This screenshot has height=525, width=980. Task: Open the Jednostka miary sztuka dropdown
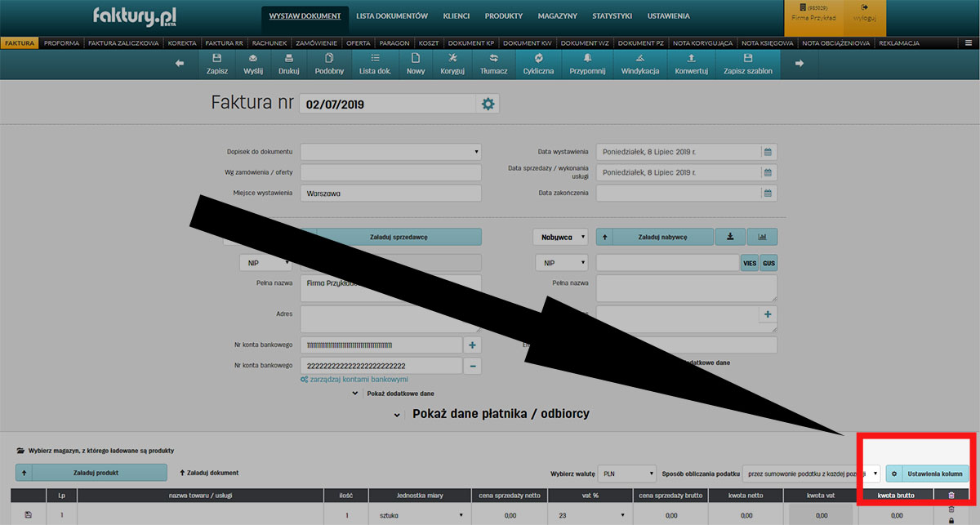418,516
